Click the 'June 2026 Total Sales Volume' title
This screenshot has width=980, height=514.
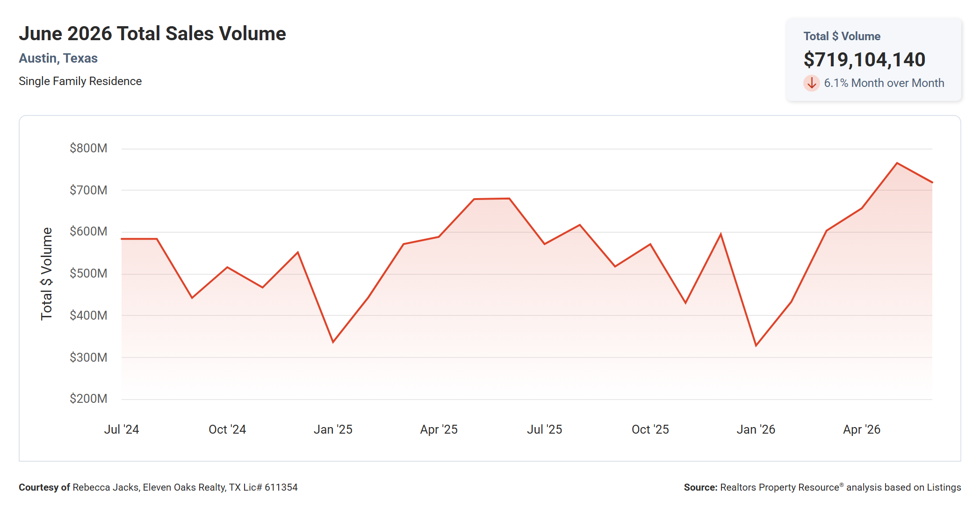point(152,34)
